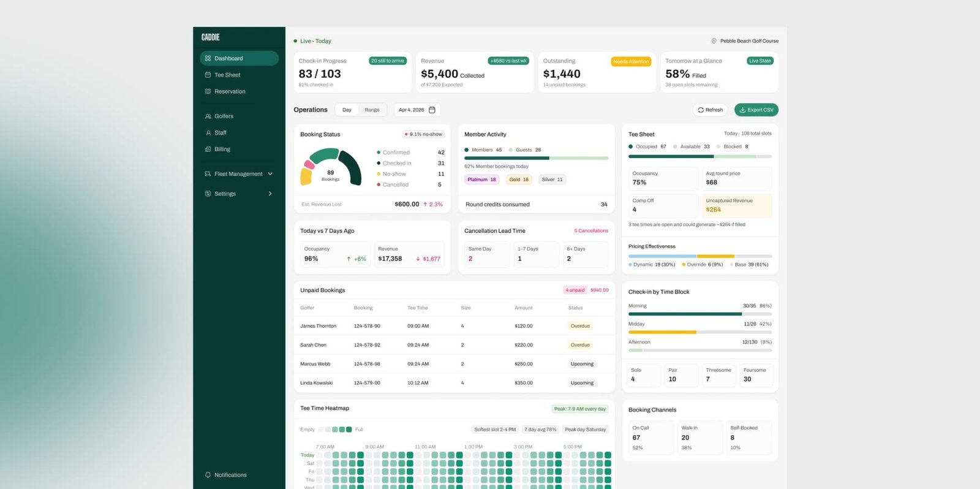Click the "9.1% no-show" badge

(x=423, y=134)
